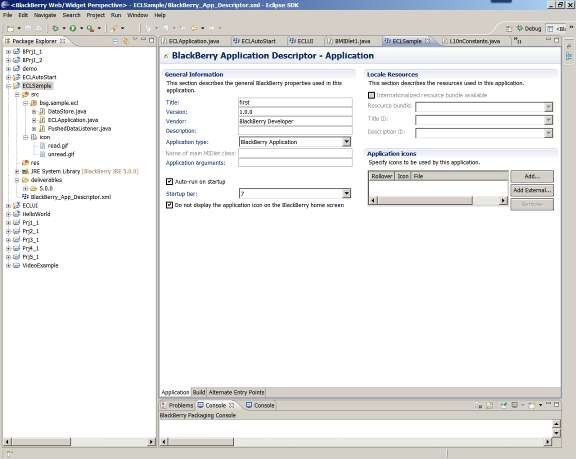Click the bsp.sample.ecl package icon
Screen dimensions: 576x459
point(34,103)
